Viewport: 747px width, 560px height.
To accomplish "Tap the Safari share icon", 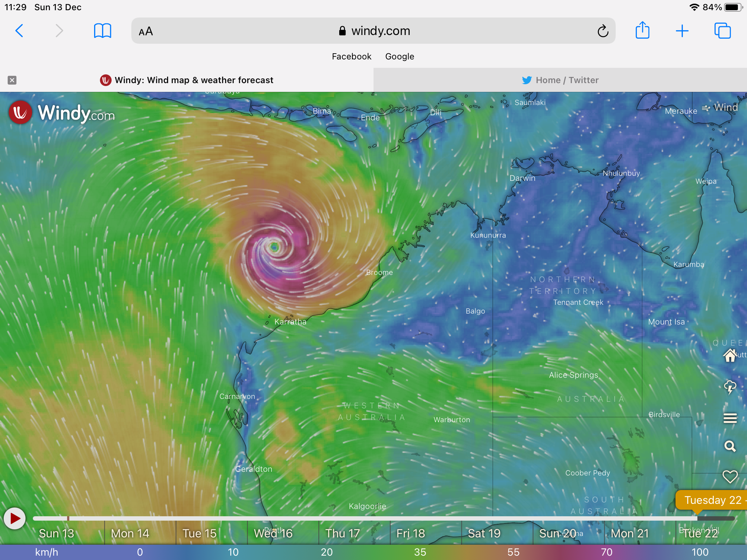I will click(x=642, y=31).
